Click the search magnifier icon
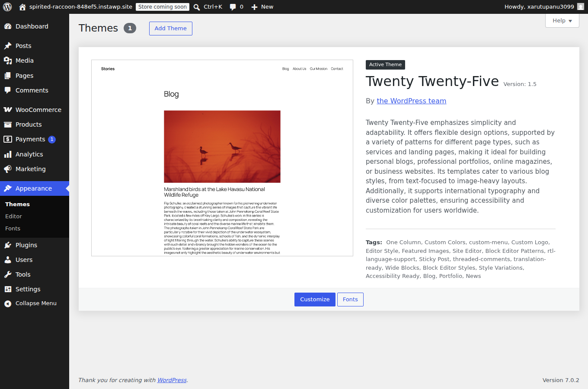The width and height of the screenshot is (588, 389). pos(197,7)
